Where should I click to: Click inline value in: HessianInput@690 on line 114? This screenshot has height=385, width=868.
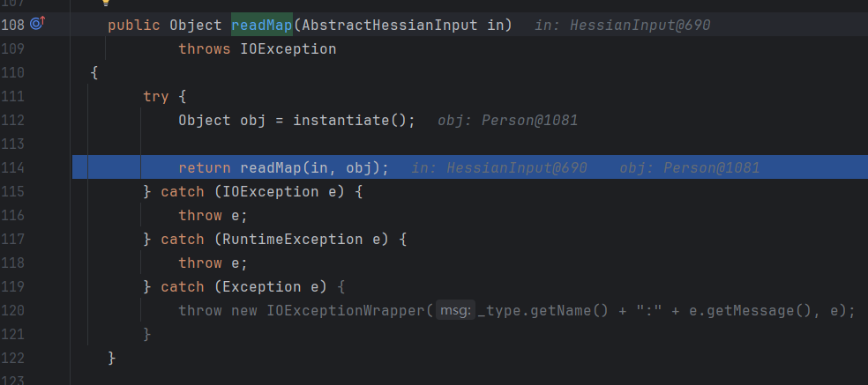(499, 167)
